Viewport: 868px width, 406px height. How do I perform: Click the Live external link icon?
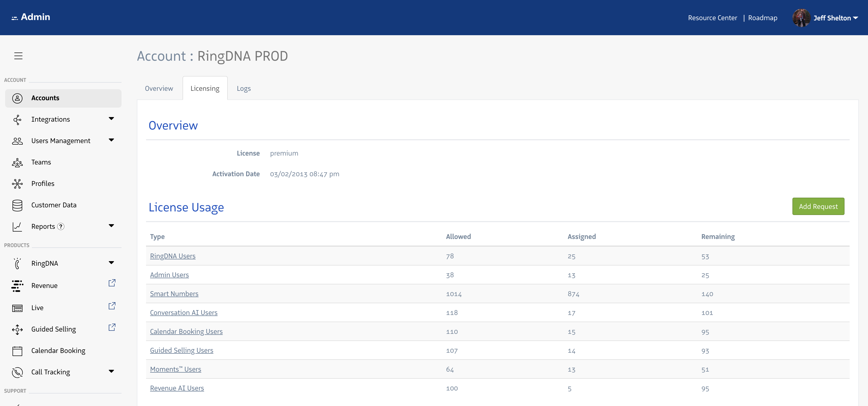pos(112,306)
